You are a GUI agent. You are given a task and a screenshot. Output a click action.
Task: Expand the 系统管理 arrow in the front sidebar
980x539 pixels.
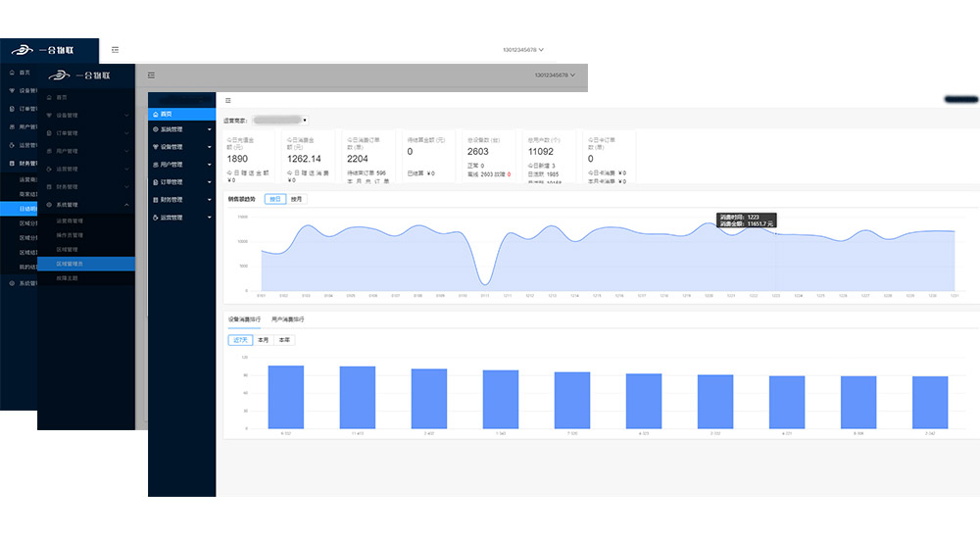209,129
